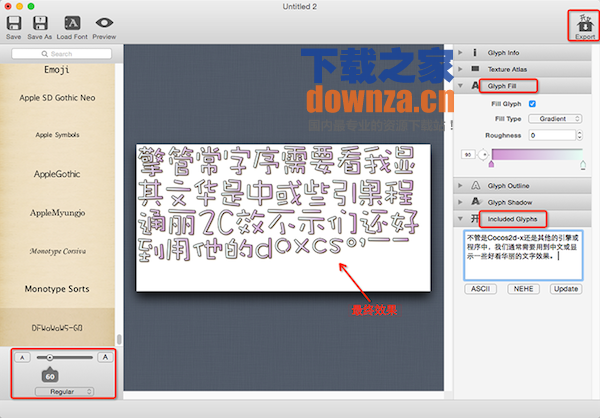Click the gradient angle dial
The height and width of the screenshot is (418, 600).
pos(483,154)
